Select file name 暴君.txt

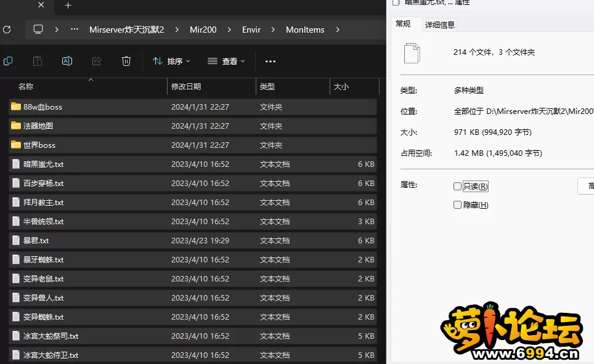[36, 241]
